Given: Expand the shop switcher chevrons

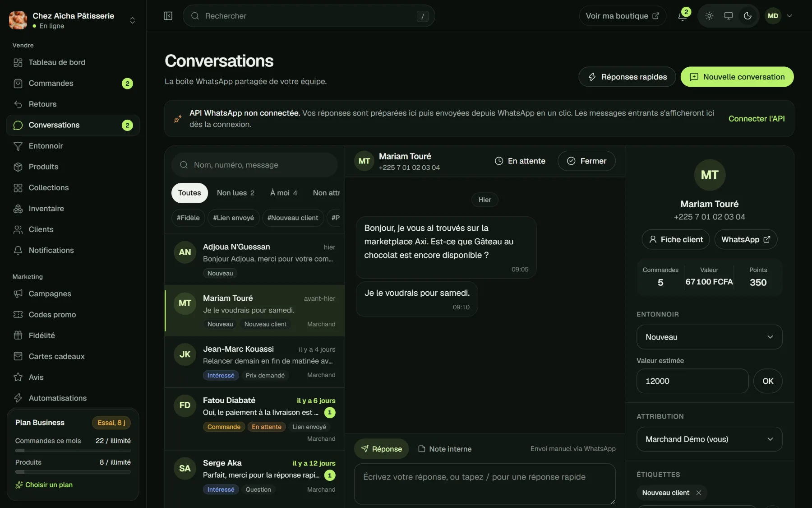Looking at the screenshot, I should [x=132, y=20].
